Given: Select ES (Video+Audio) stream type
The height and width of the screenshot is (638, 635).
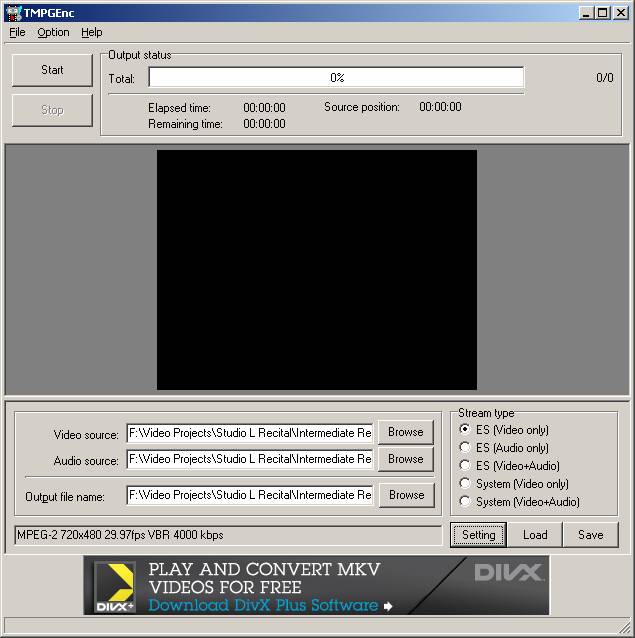Looking at the screenshot, I should click(509, 465).
